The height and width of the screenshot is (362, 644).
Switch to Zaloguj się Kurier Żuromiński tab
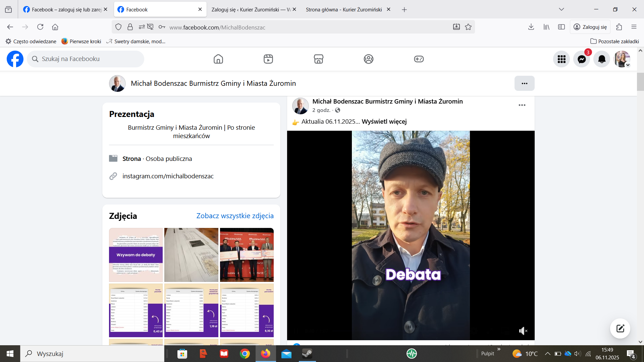coord(251,9)
